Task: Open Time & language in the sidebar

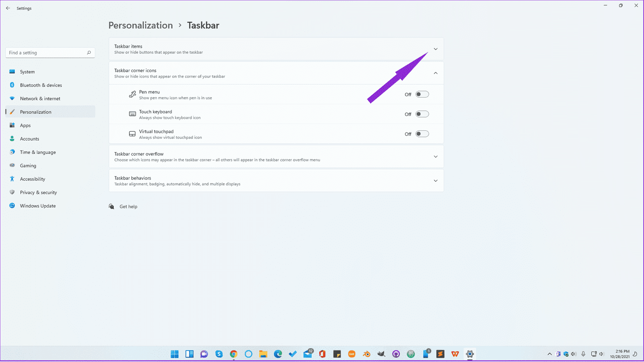Action: tap(50, 152)
